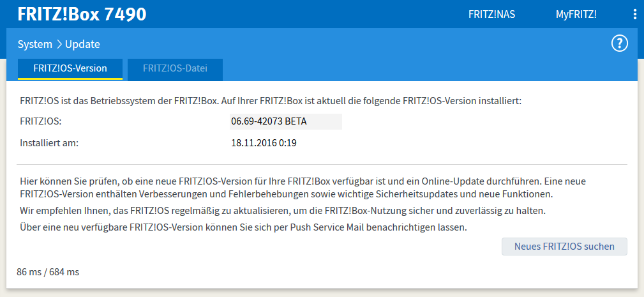The height and width of the screenshot is (297, 644).
Task: Click the 06.69-42073 BETA version field
Action: click(x=285, y=121)
